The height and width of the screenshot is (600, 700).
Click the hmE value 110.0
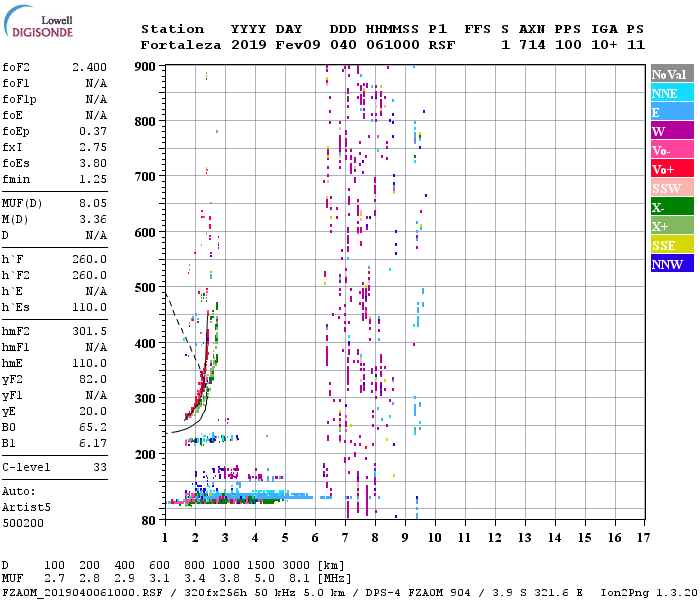pyautogui.click(x=89, y=363)
